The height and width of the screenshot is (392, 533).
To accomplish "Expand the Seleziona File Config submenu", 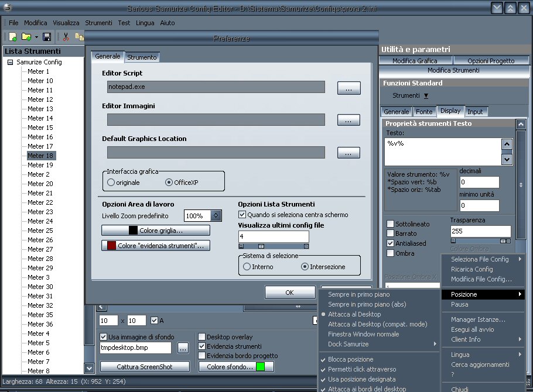I will [520, 259].
